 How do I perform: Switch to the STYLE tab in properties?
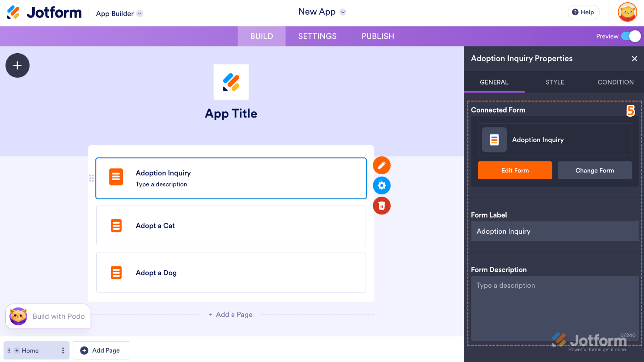click(x=555, y=82)
